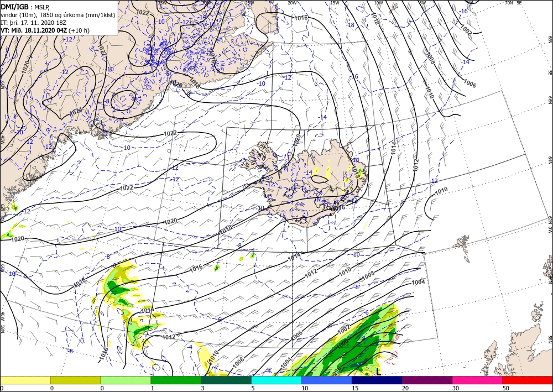This screenshot has width=553, height=392.
Task: Click the legend scale value '1'
Action: (153, 388)
